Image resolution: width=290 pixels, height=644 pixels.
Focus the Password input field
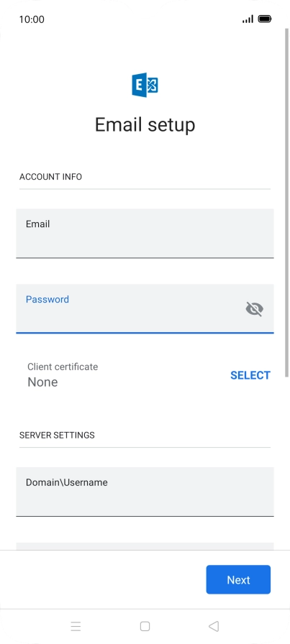tap(145, 308)
